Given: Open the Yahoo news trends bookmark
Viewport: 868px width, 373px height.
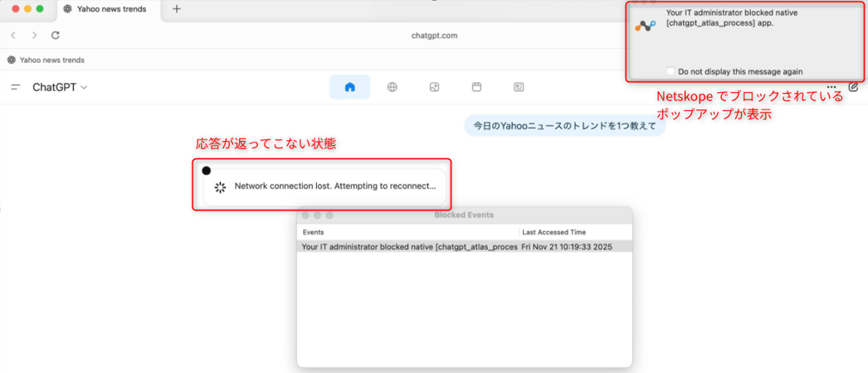Looking at the screenshot, I should point(46,60).
